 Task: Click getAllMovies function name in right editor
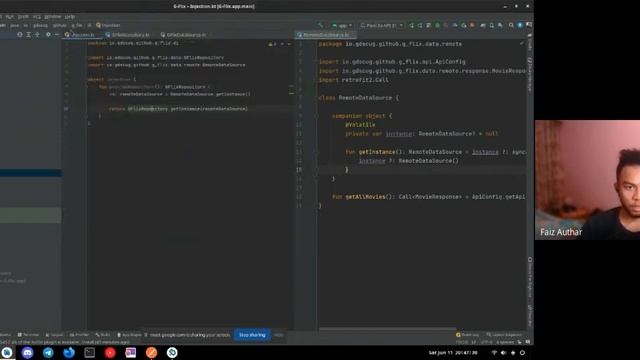[365, 197]
